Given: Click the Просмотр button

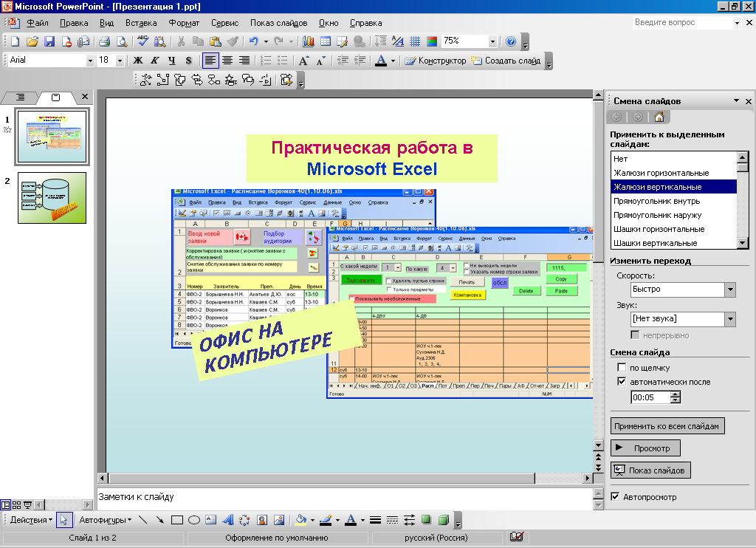Looking at the screenshot, I should [645, 448].
